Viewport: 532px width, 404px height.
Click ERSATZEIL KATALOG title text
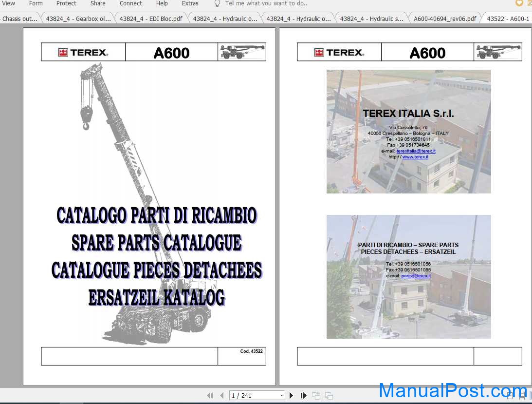point(156,298)
